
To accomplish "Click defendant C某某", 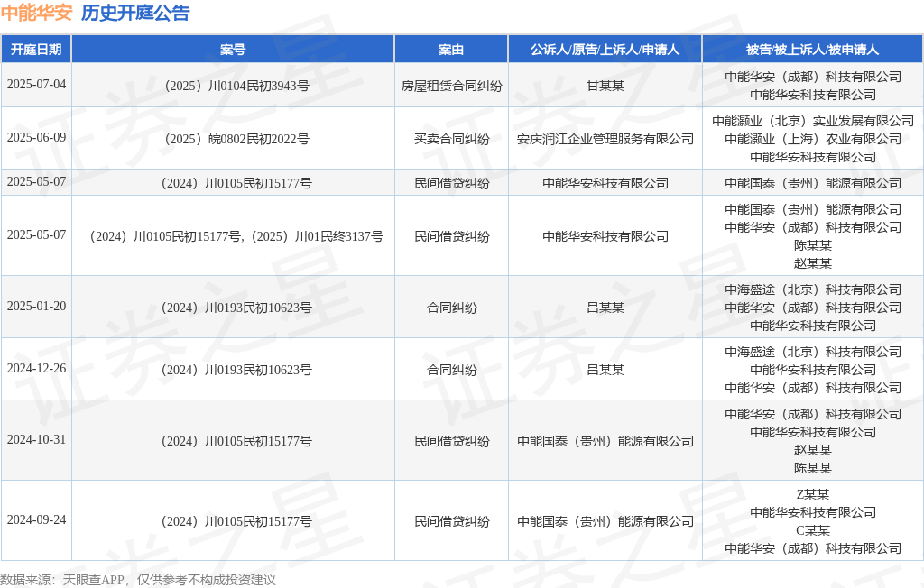I will point(813,530).
